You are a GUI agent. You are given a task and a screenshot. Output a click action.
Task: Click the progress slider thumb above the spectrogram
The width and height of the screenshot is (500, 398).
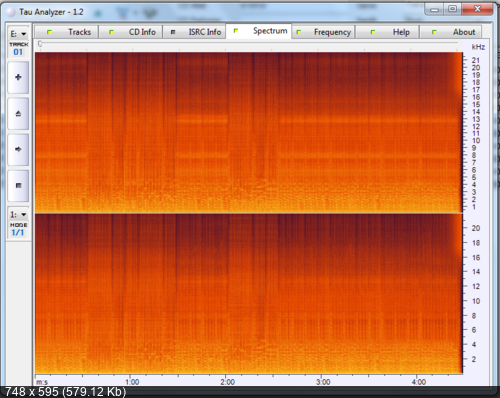[40, 44]
